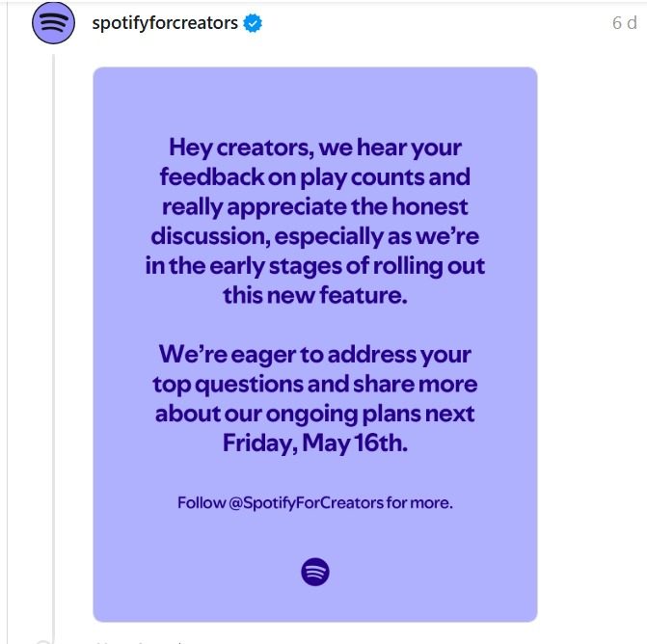Click the "Hey creators, we hear your" line

[x=315, y=148]
